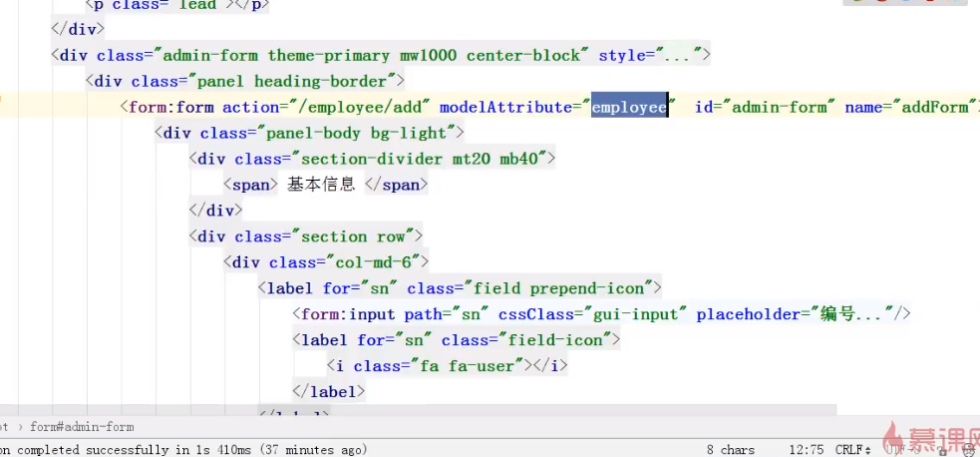Click the "fa fa-user" class value
This screenshot has height=457, width=980.
[471, 366]
